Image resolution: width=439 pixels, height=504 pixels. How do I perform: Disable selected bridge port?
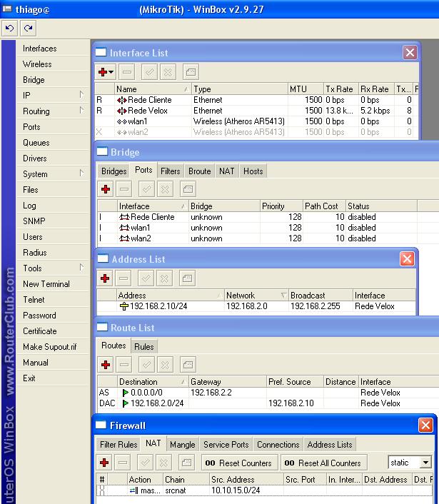coord(165,189)
